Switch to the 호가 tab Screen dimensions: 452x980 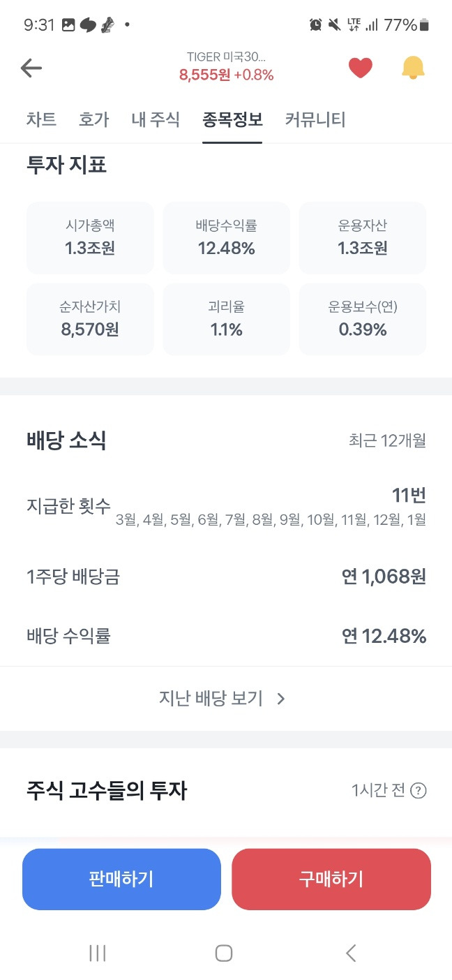[x=94, y=119]
